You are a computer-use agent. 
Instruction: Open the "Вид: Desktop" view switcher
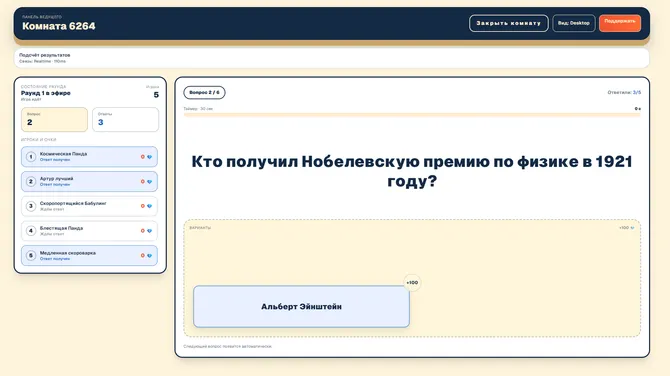pos(573,23)
